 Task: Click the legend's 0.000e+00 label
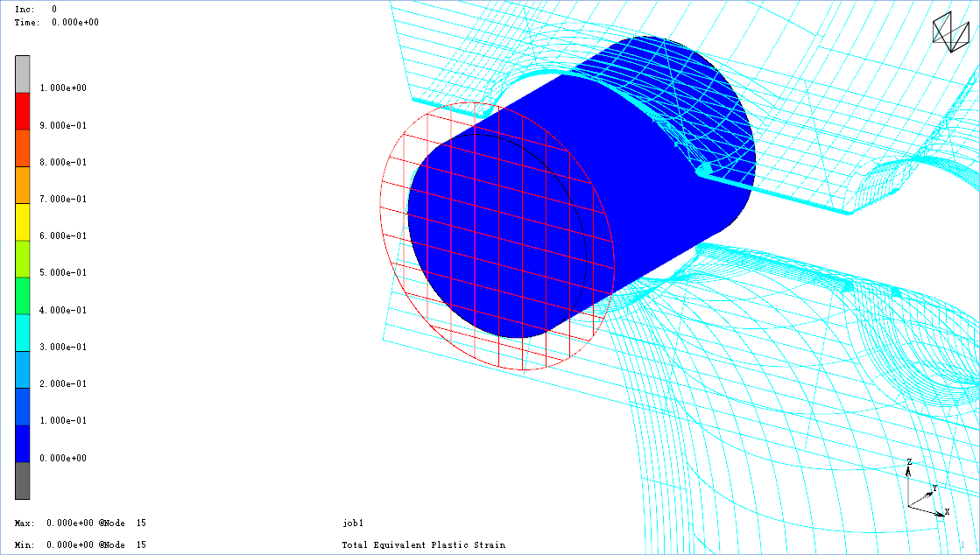click(x=63, y=458)
